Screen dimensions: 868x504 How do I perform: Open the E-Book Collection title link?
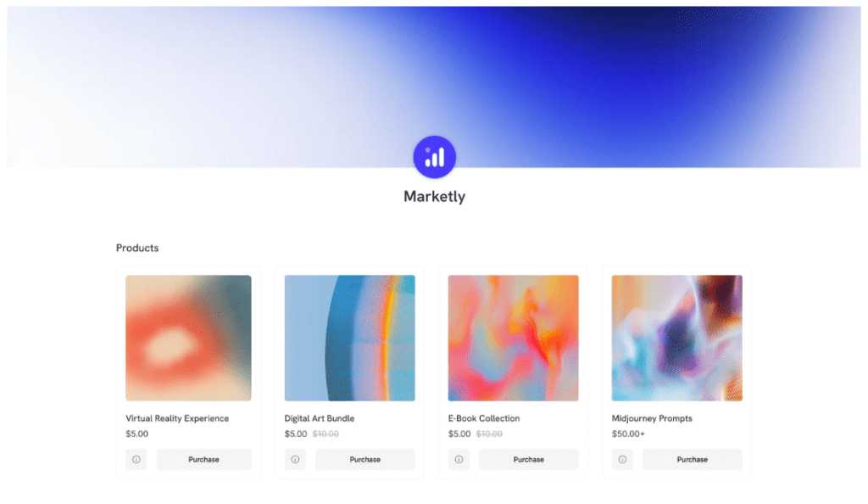coord(484,418)
